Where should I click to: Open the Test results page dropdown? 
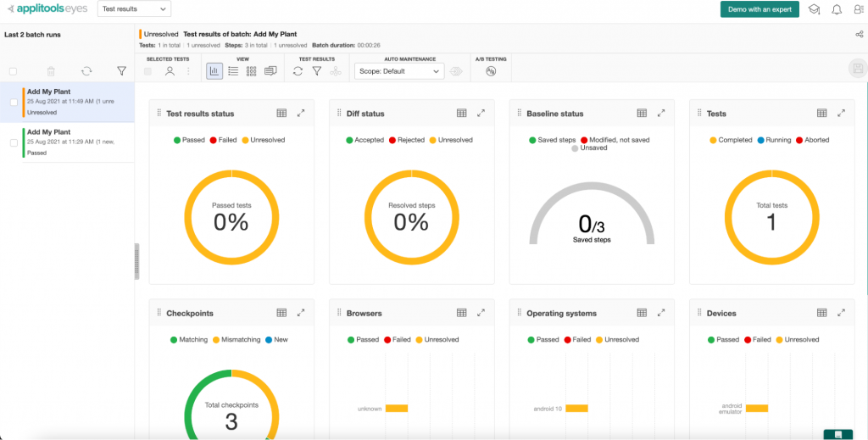click(133, 9)
